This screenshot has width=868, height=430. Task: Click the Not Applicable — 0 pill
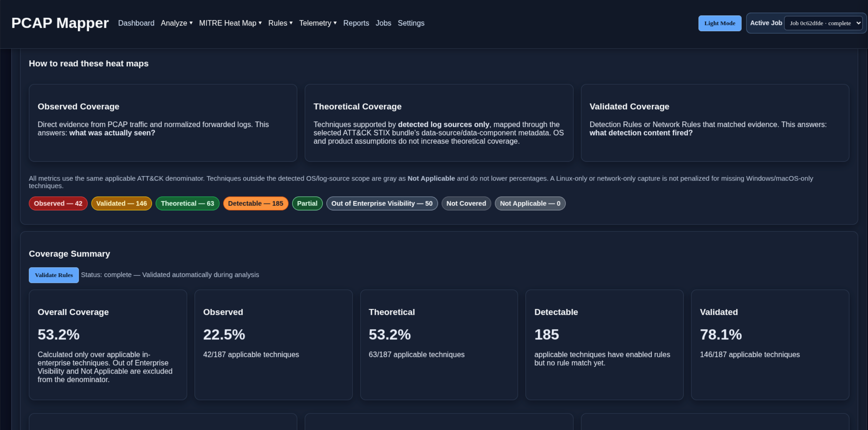pos(530,204)
